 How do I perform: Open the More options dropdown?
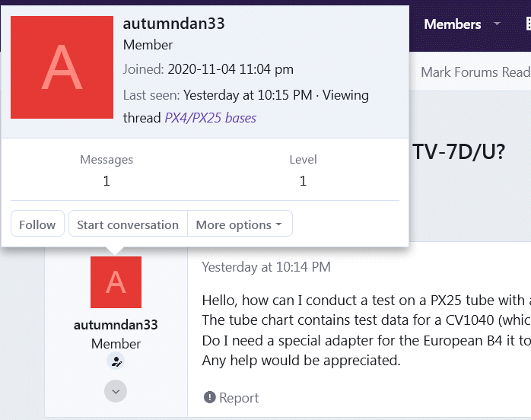pyautogui.click(x=240, y=224)
